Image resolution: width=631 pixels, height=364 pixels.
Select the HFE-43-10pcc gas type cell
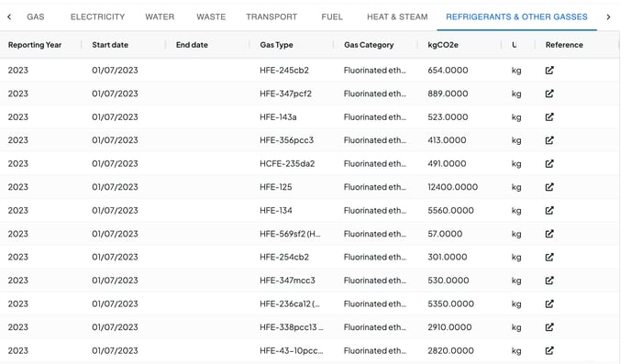(292, 351)
